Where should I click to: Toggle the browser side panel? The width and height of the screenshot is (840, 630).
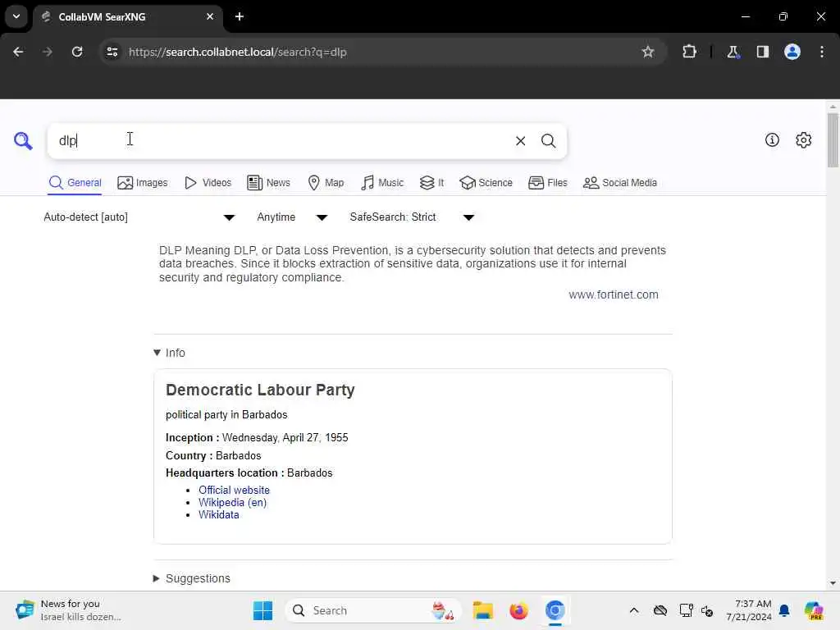tap(762, 52)
